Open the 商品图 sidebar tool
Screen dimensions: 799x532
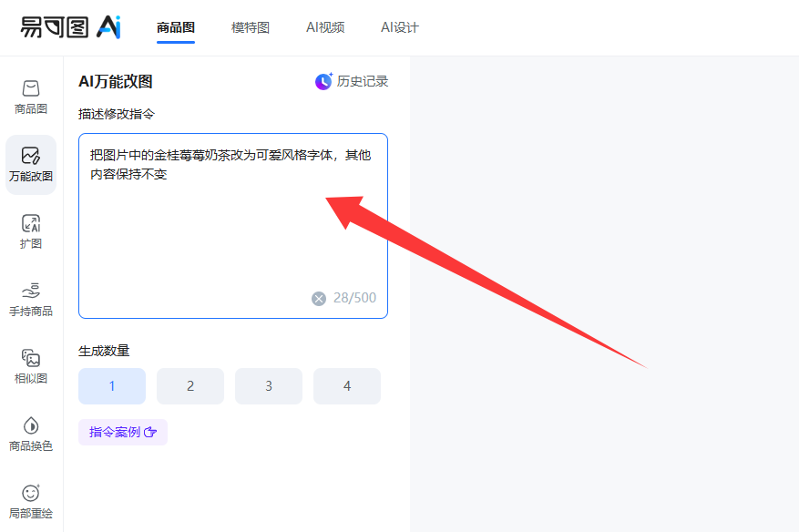coord(31,97)
